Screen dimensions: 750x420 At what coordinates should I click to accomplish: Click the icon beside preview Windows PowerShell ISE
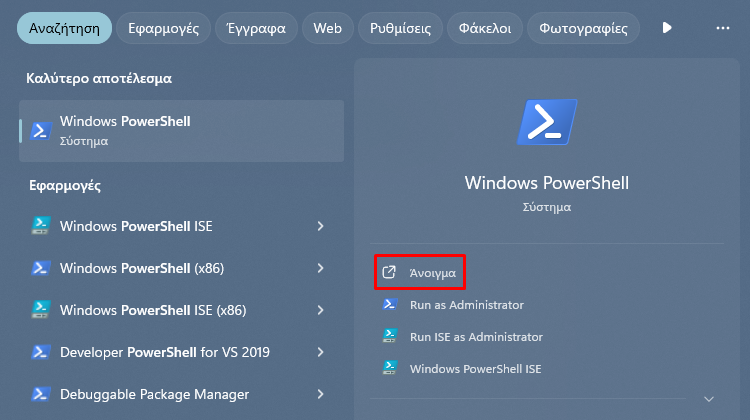[x=390, y=367]
